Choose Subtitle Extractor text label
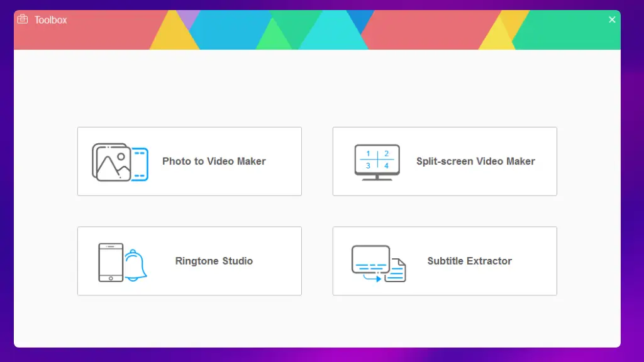This screenshot has height=362, width=644. tap(469, 261)
